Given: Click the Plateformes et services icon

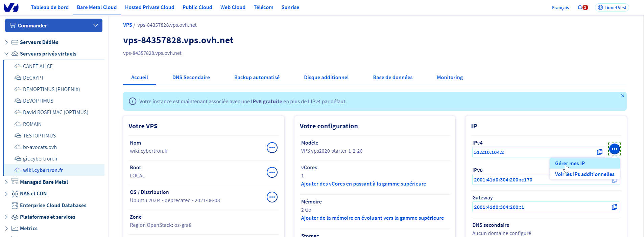Looking at the screenshot, I should tap(15, 217).
